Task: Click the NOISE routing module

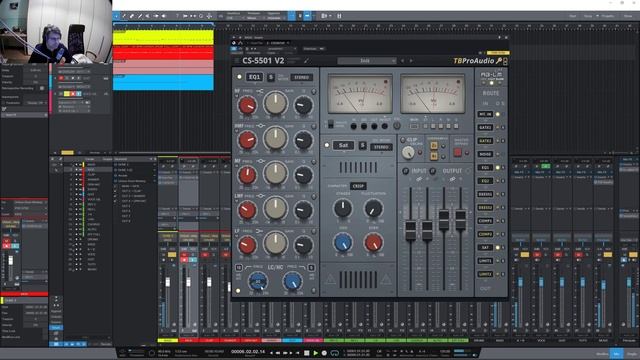Action: [485, 154]
